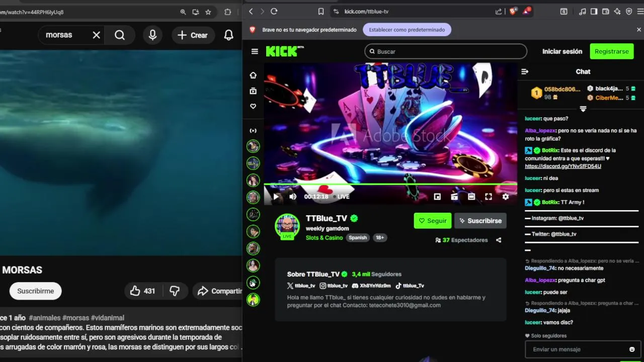Screen dimensions: 644x362
Task: Open the discord.gg link in chat
Action: (563, 166)
